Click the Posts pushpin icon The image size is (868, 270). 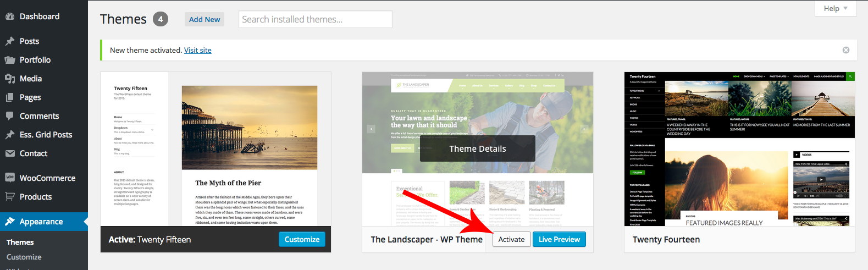(10, 41)
